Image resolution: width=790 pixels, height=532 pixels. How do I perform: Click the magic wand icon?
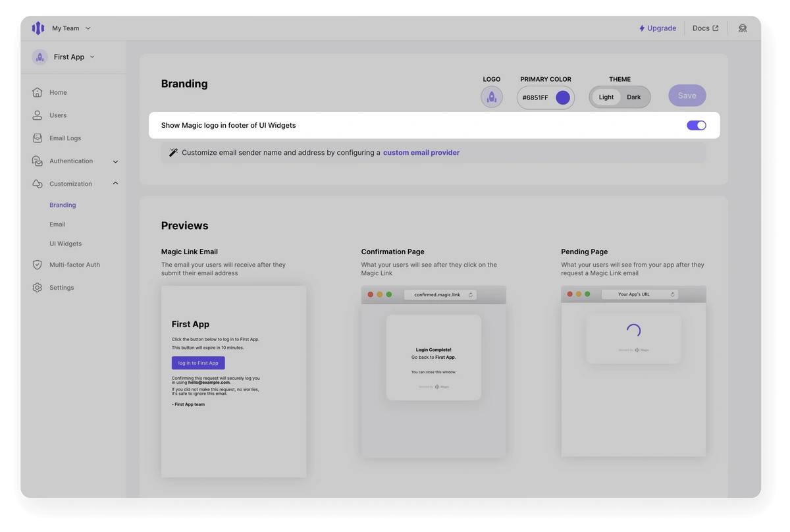pos(173,152)
